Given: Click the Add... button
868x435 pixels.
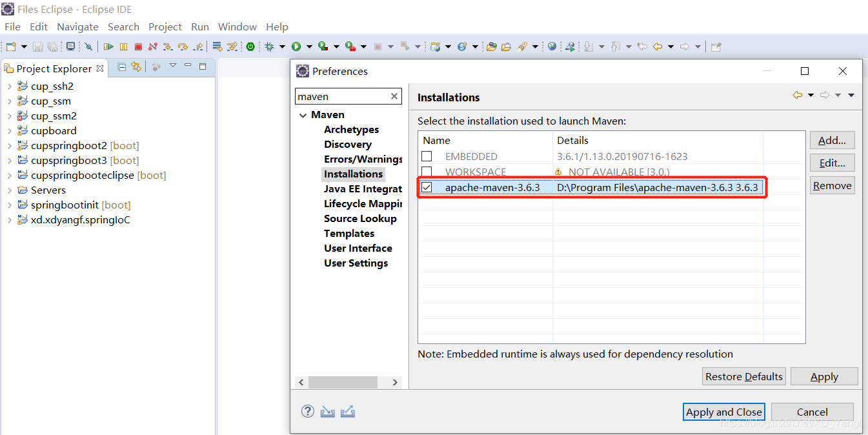Looking at the screenshot, I should [x=833, y=140].
